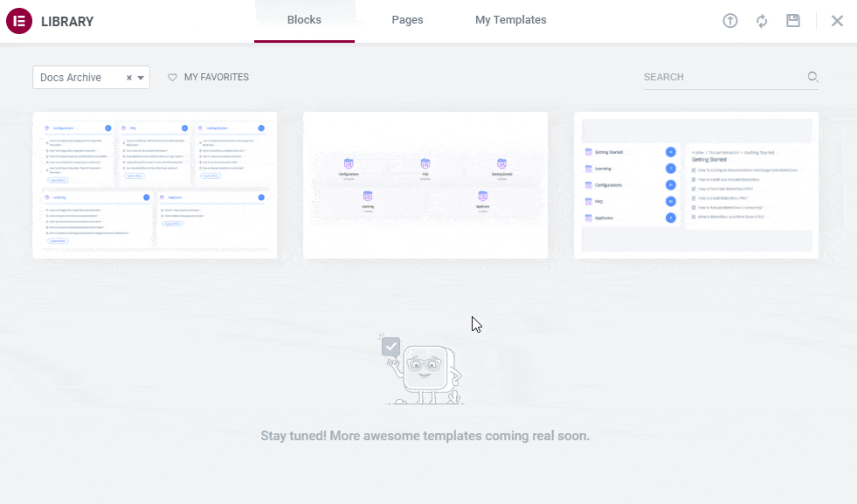Click the search magnifier icon
Viewport: 857px width, 504px height.
coord(812,77)
